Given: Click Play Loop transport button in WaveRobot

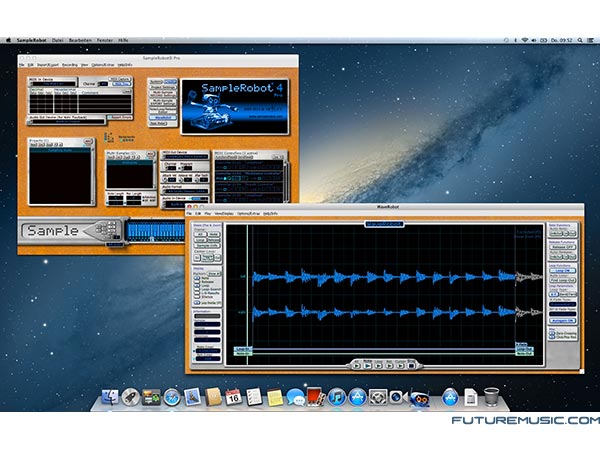Looking at the screenshot, I should pos(378,366).
